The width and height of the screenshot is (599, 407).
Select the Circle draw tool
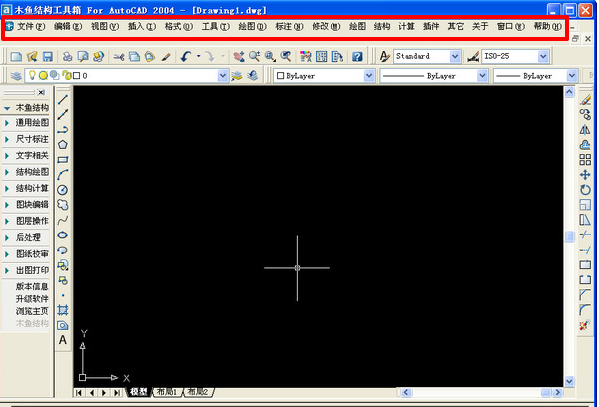click(x=63, y=190)
